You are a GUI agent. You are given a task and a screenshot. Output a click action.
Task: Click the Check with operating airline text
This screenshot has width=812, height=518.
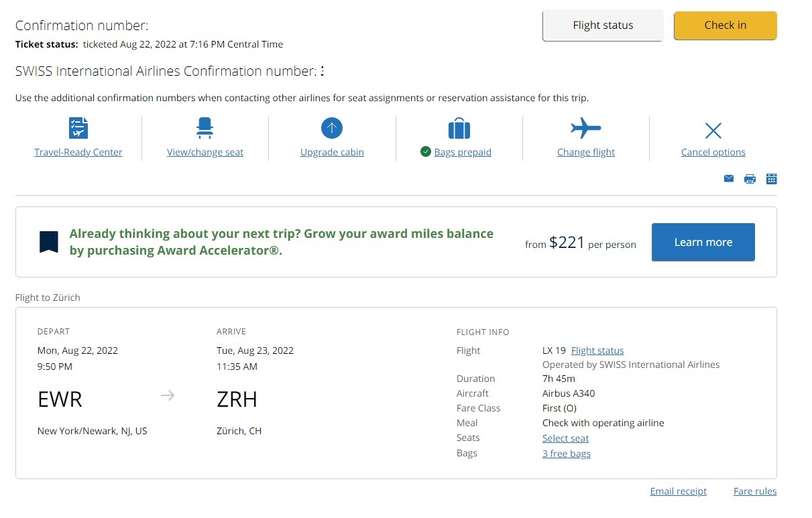(x=603, y=423)
